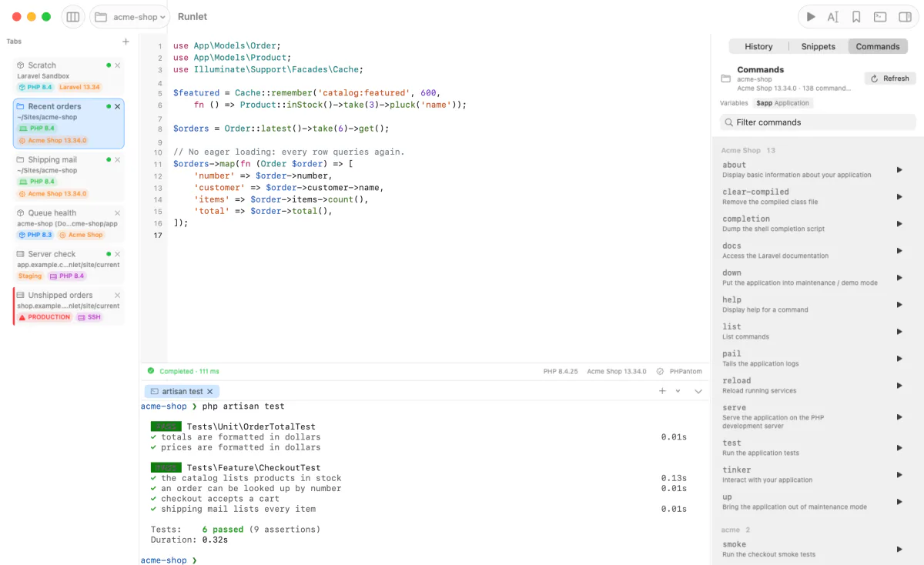Screen dimensions: 924x565
Task: Open the Shipping mail tab
Action: tap(69, 177)
